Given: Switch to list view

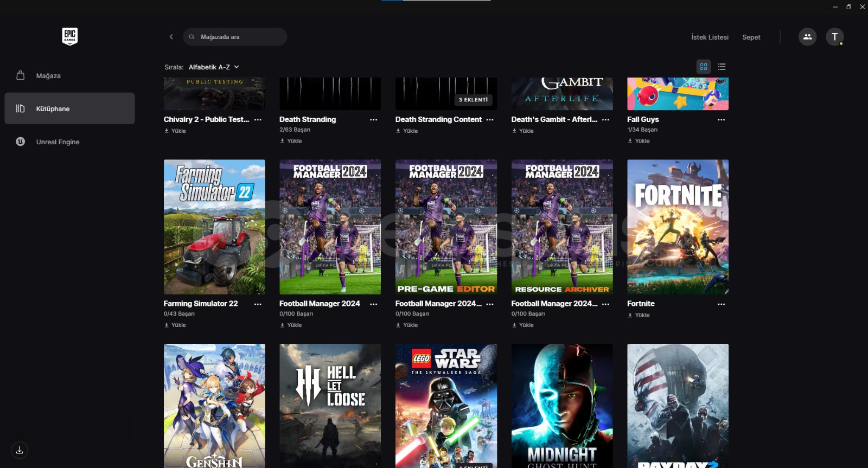Looking at the screenshot, I should point(722,67).
